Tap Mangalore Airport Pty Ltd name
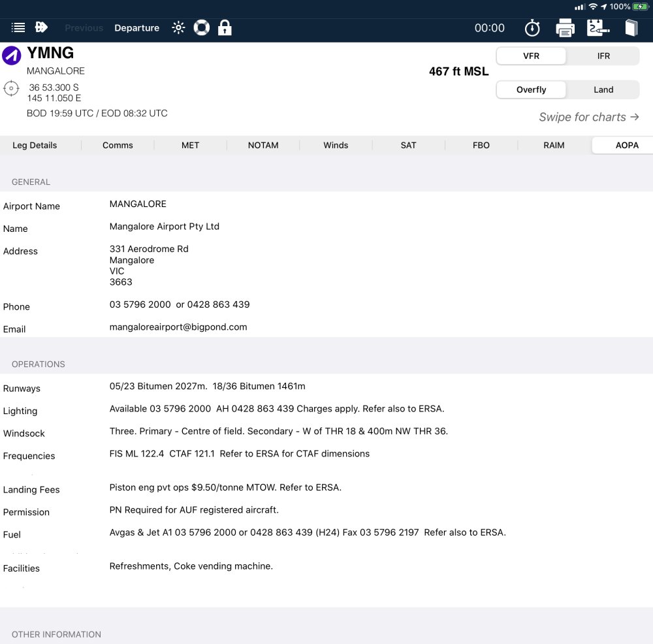 tap(164, 226)
